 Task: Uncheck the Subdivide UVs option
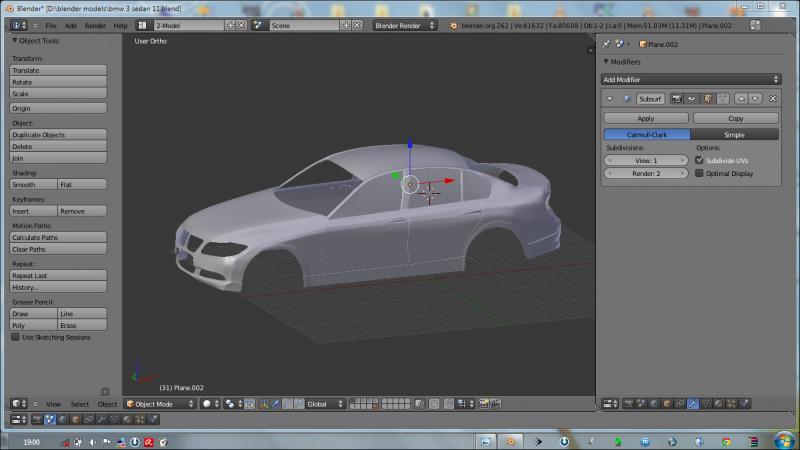click(699, 160)
